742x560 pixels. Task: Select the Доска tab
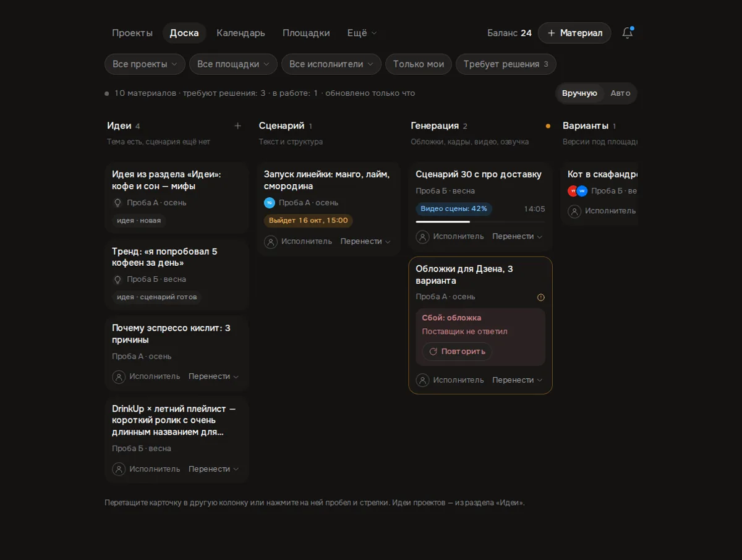[x=184, y=33]
